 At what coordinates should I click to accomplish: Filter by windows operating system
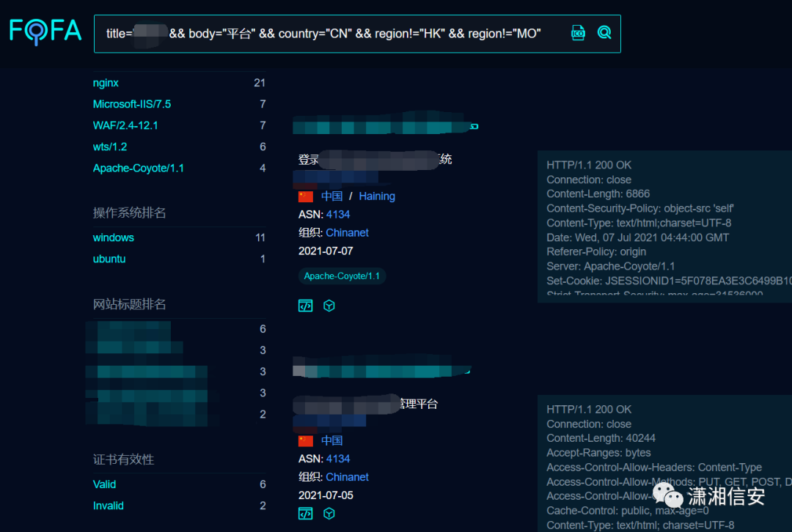pos(113,237)
